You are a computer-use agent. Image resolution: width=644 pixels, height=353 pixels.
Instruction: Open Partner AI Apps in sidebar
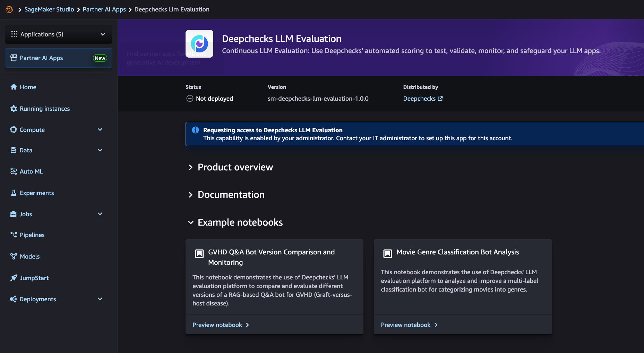59,58
